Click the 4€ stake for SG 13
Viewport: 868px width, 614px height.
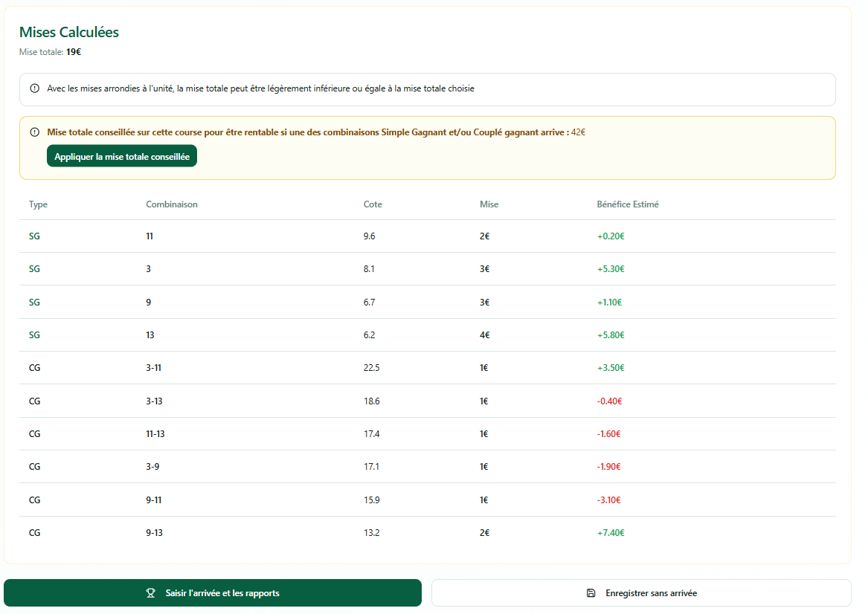tap(485, 335)
